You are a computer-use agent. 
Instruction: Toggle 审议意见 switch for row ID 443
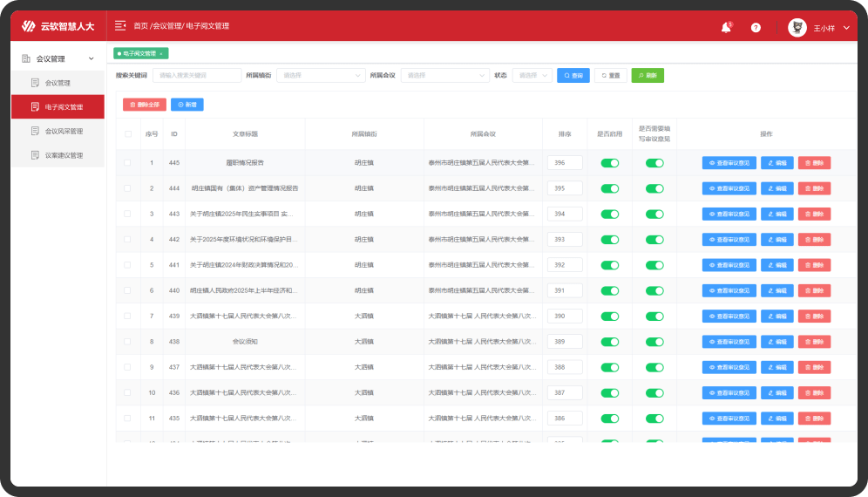coord(654,214)
